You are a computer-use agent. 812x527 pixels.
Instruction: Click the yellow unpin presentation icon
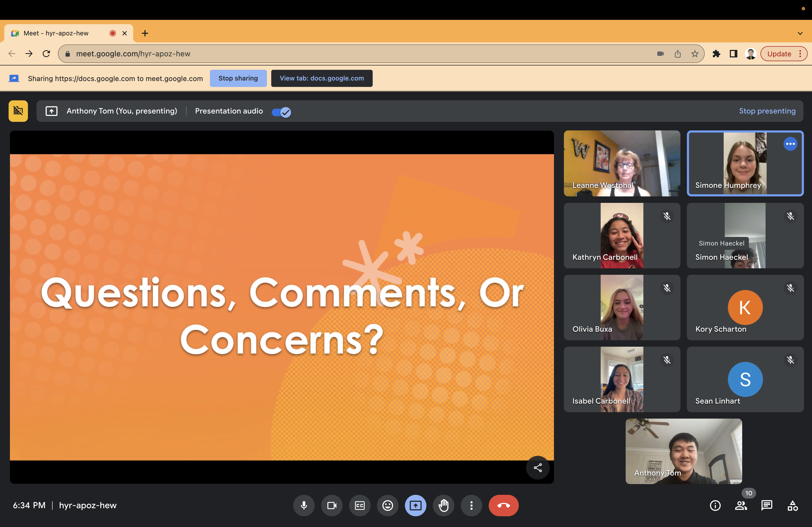(x=18, y=111)
